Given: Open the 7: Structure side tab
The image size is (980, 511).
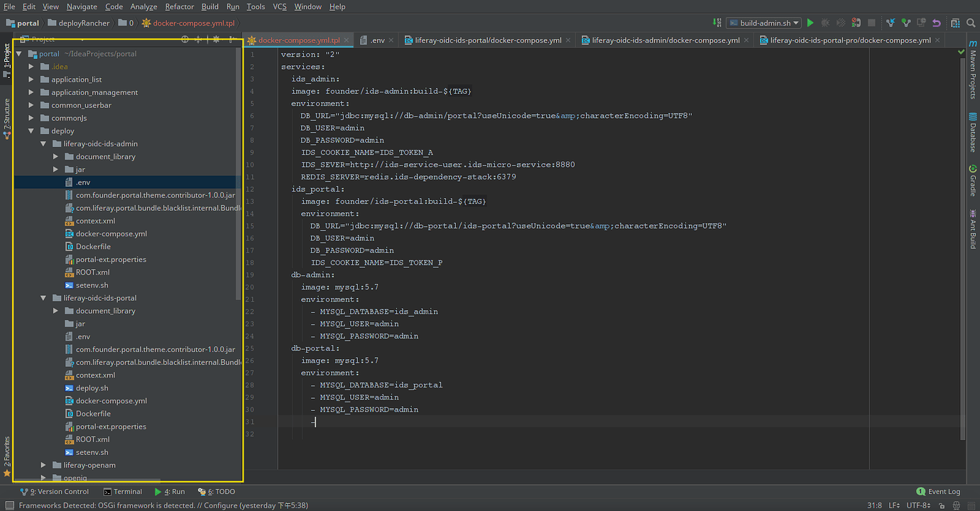Looking at the screenshot, I should 7,119.
